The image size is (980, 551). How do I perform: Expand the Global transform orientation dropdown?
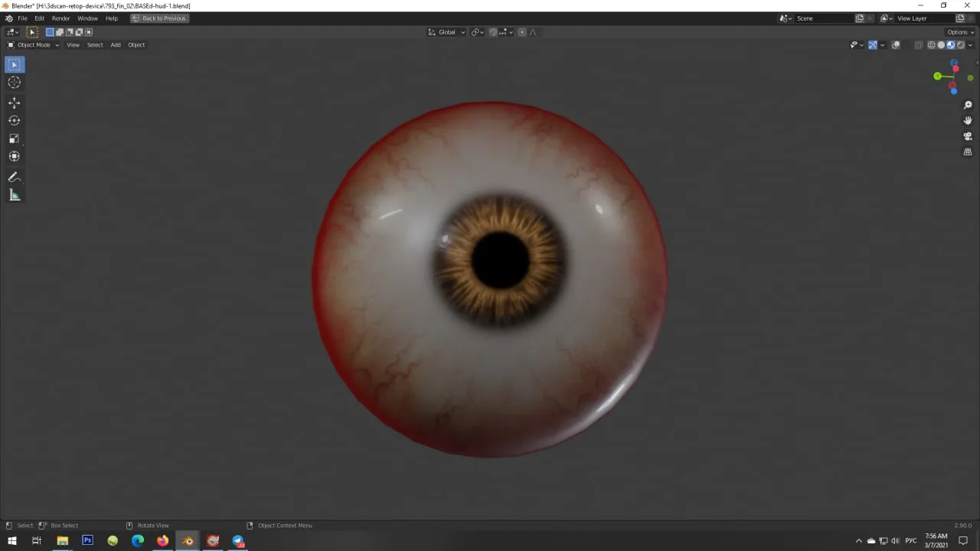point(447,32)
